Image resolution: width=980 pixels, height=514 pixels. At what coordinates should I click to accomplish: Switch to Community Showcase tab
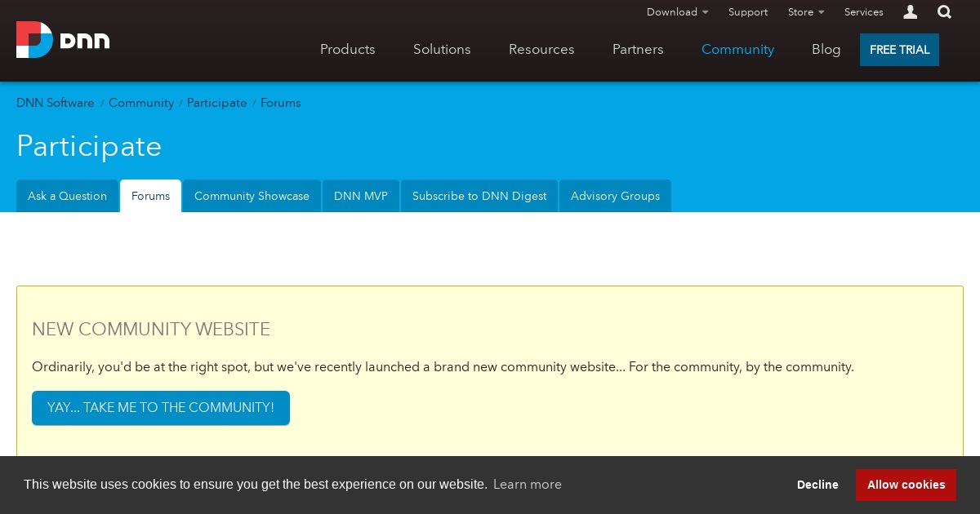pyautogui.click(x=252, y=196)
